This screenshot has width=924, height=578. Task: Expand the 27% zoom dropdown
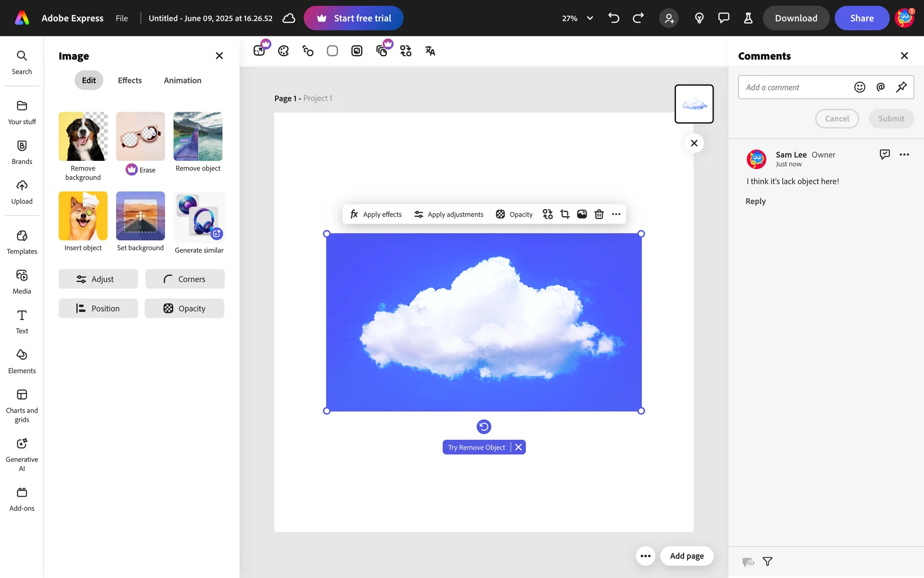pos(590,18)
